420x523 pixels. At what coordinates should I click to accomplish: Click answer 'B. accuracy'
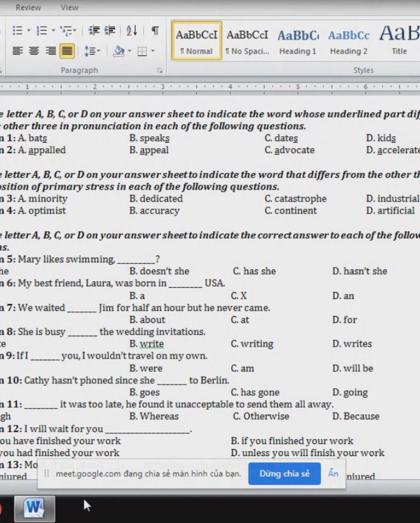click(x=155, y=211)
